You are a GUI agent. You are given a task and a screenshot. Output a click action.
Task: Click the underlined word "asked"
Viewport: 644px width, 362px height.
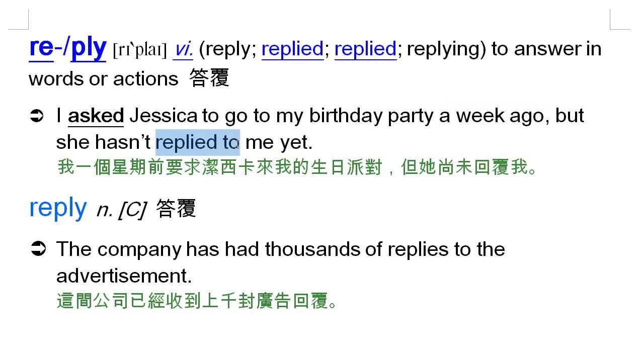pos(96,116)
